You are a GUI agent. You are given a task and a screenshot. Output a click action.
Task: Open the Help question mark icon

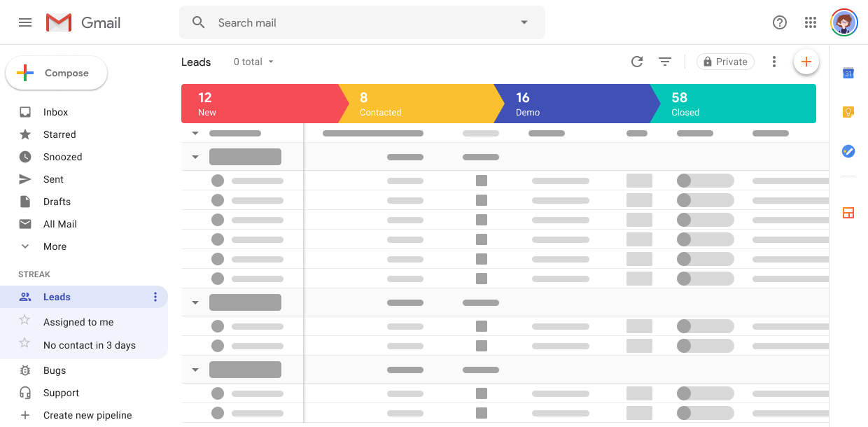tap(780, 22)
